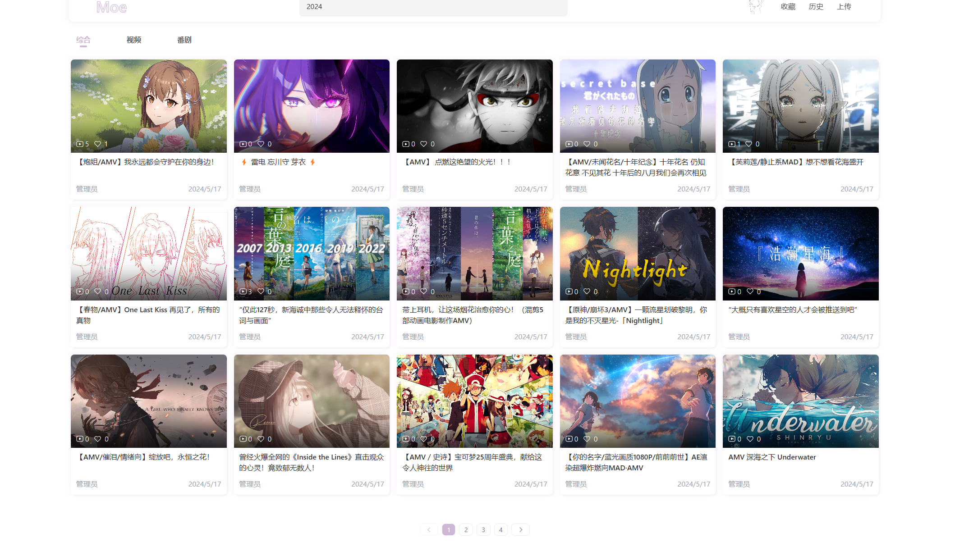Click heart icon on 芙莉莲 thumbnail
This screenshot has width=955, height=560.
[x=749, y=144]
